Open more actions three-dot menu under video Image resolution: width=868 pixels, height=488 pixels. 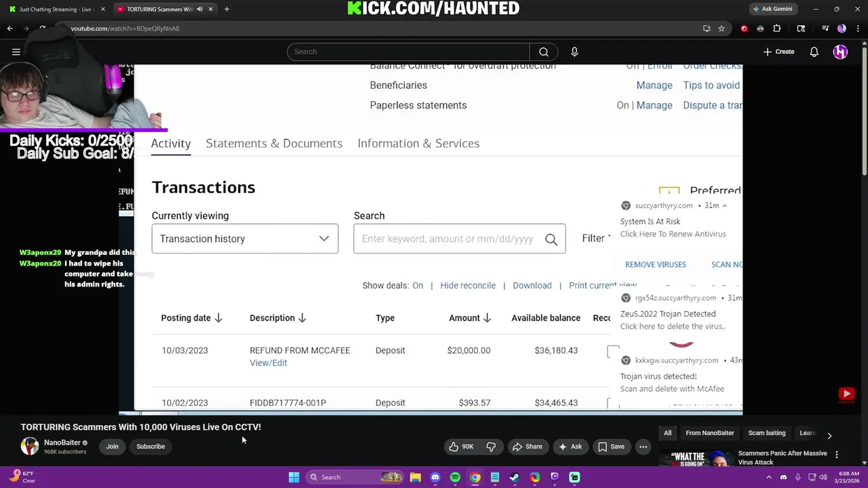click(x=643, y=447)
